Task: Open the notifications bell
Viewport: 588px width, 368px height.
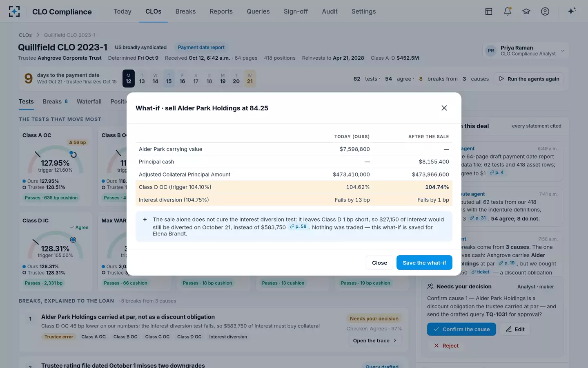Action: [x=508, y=11]
